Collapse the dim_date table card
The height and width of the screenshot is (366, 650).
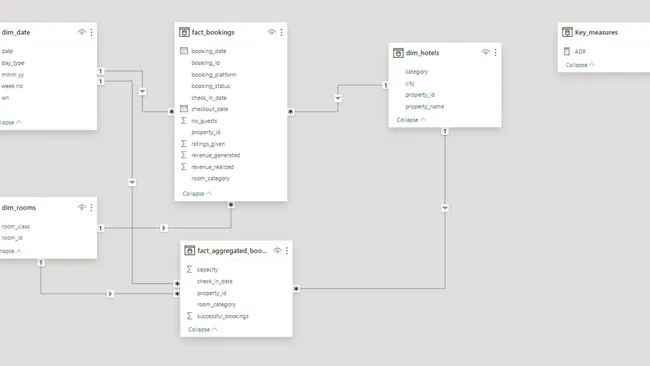click(10, 122)
